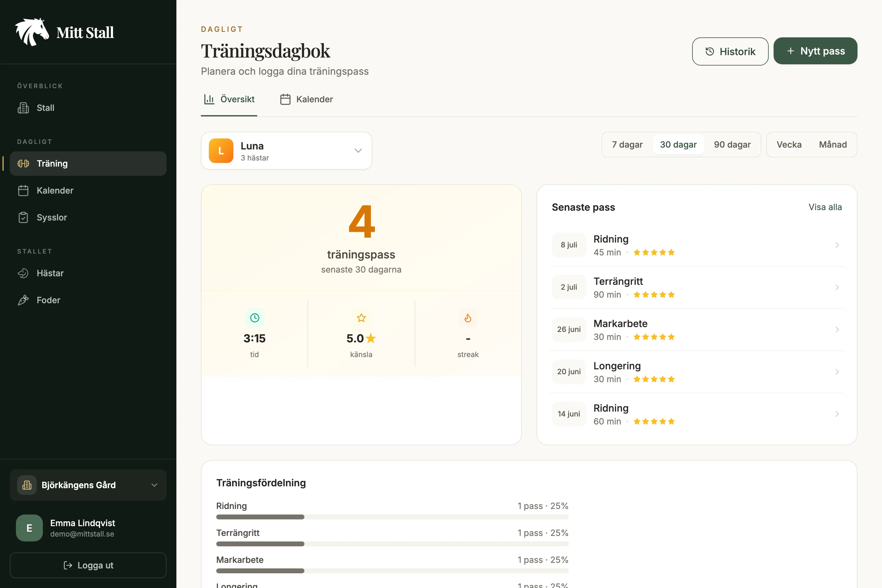
Task: Click the Emma Lindqvist avatar
Action: pyautogui.click(x=29, y=528)
